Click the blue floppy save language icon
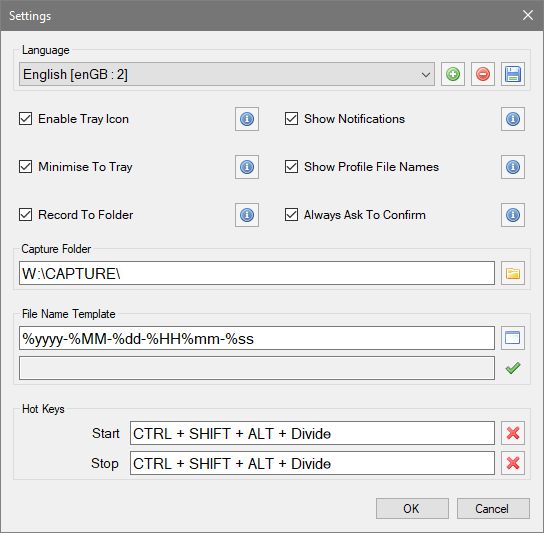Screen dimensions: 544x533 (513, 74)
